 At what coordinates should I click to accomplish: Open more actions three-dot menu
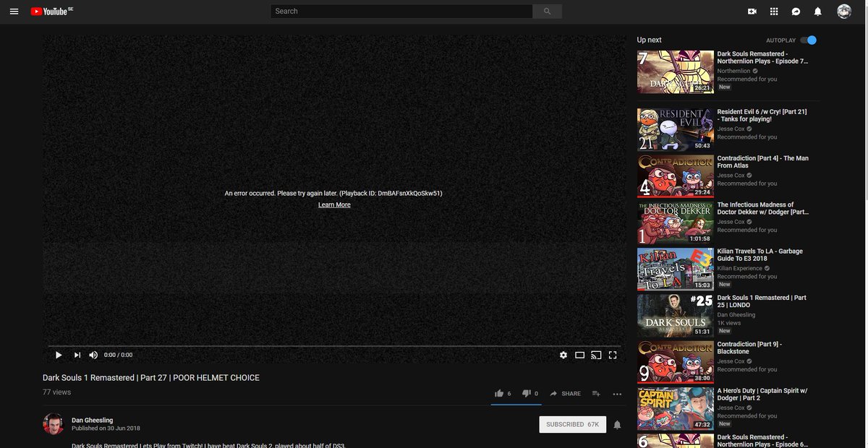pos(617,394)
